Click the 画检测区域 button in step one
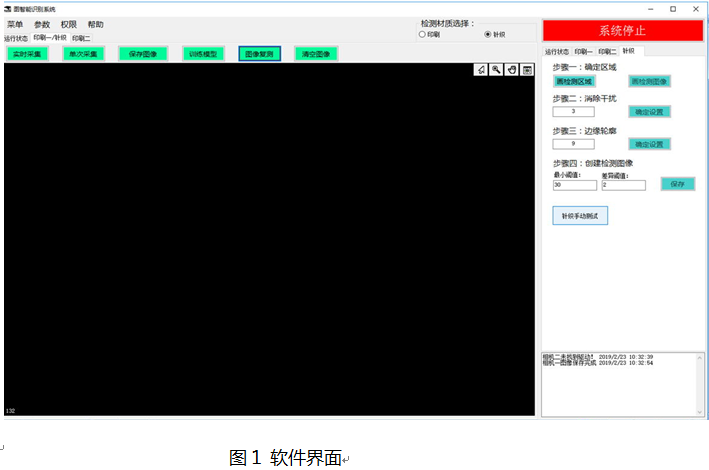 pyautogui.click(x=574, y=81)
